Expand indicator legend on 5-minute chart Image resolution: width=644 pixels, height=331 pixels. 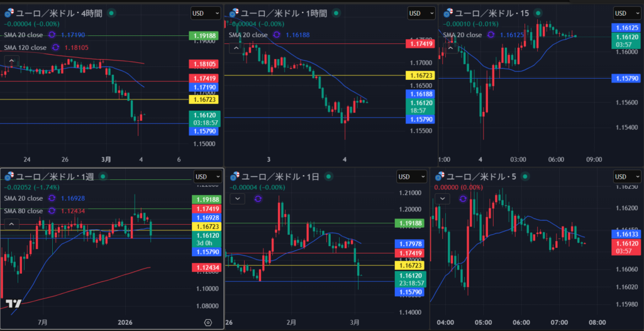click(x=444, y=199)
